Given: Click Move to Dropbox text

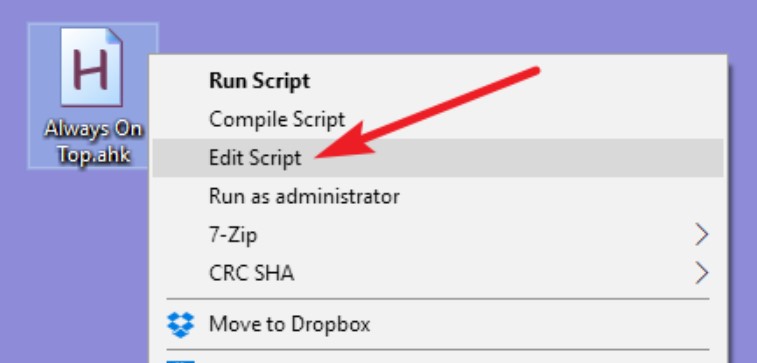Looking at the screenshot, I should (290, 324).
